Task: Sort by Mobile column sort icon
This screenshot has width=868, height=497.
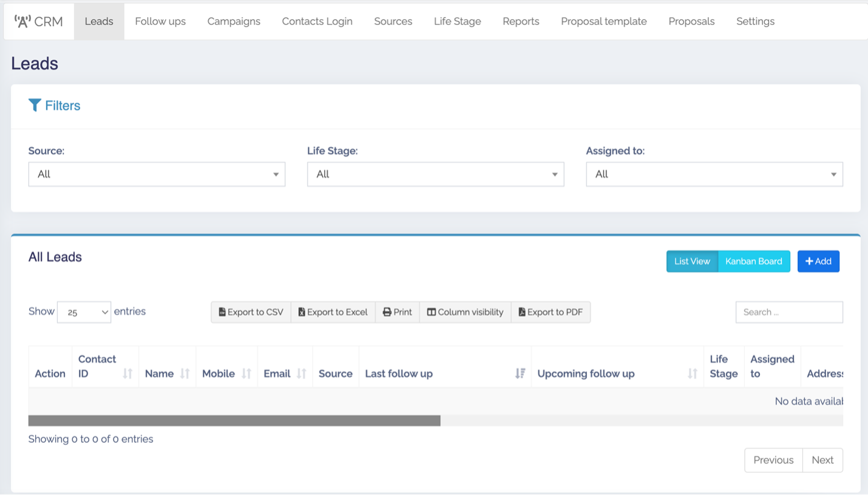Action: click(246, 374)
